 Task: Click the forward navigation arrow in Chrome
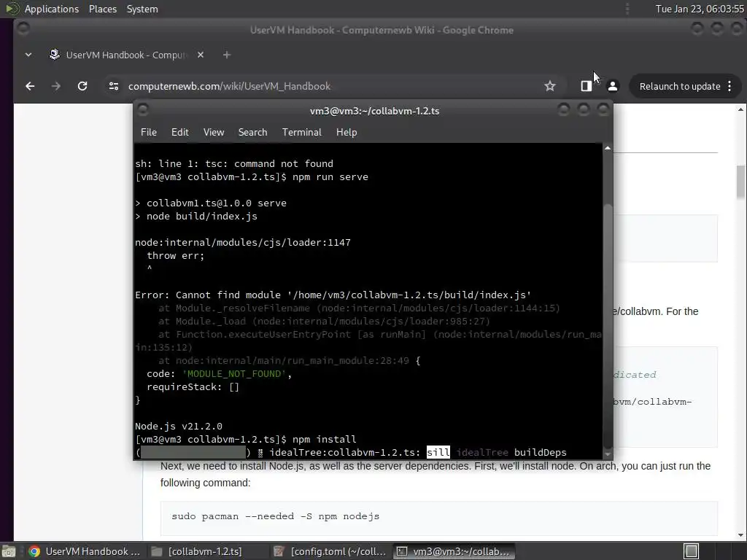55,86
